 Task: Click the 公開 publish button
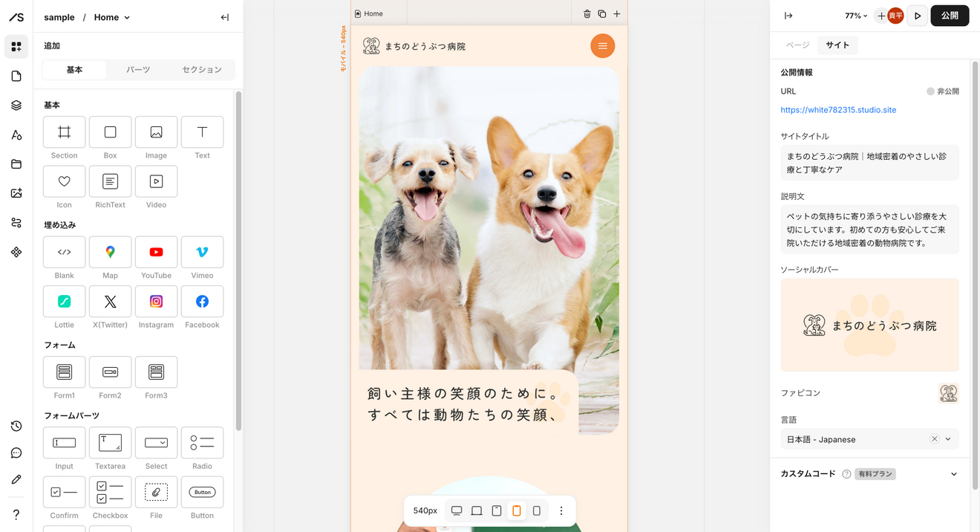tap(950, 16)
